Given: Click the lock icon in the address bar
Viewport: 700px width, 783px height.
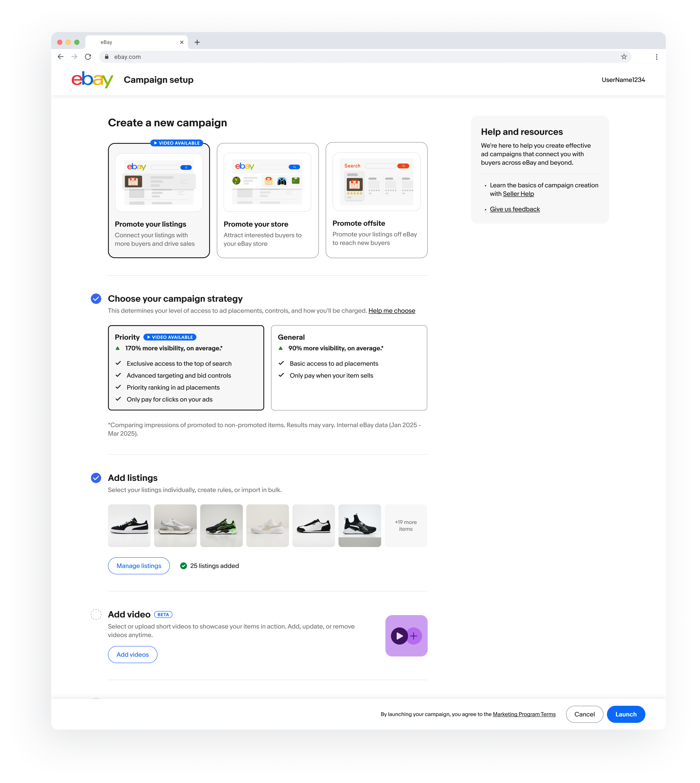Looking at the screenshot, I should click(107, 57).
